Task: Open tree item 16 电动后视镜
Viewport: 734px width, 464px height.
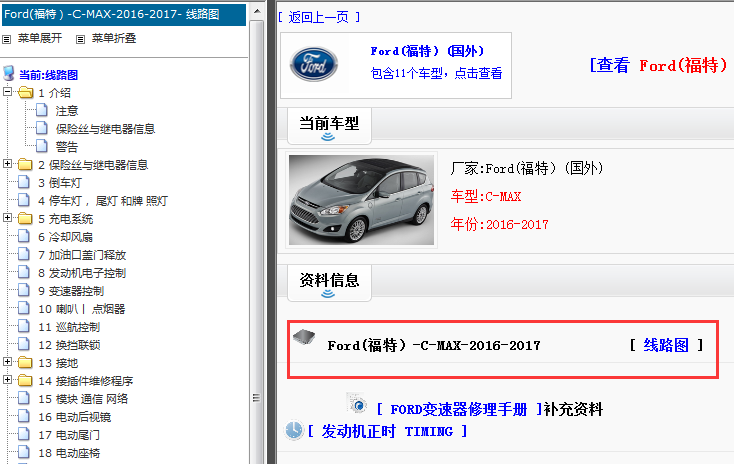Action: pos(74,417)
